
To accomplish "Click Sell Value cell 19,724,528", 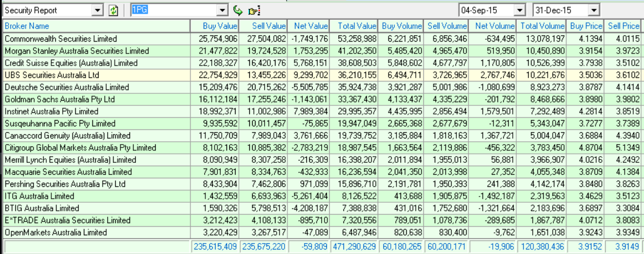I will pyautogui.click(x=263, y=51).
